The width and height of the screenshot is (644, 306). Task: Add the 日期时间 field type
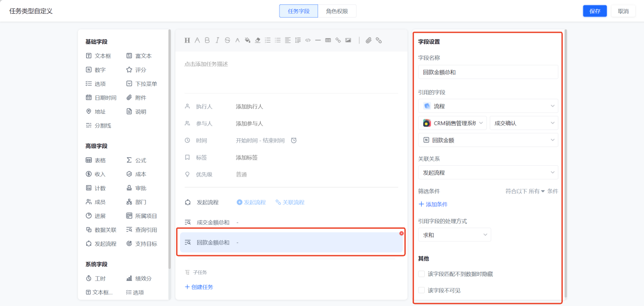point(101,98)
